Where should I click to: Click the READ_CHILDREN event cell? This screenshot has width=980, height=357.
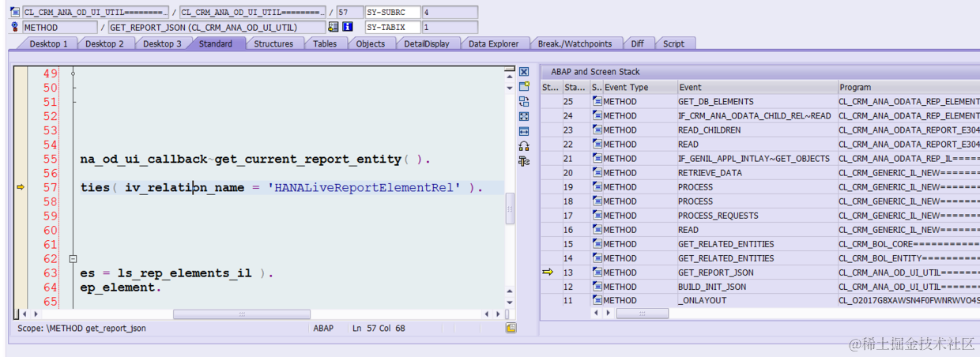757,130
